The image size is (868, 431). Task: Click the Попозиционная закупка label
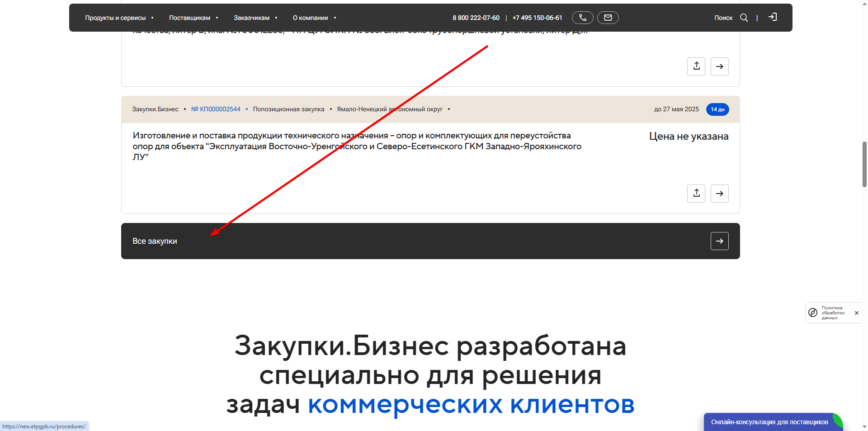288,109
